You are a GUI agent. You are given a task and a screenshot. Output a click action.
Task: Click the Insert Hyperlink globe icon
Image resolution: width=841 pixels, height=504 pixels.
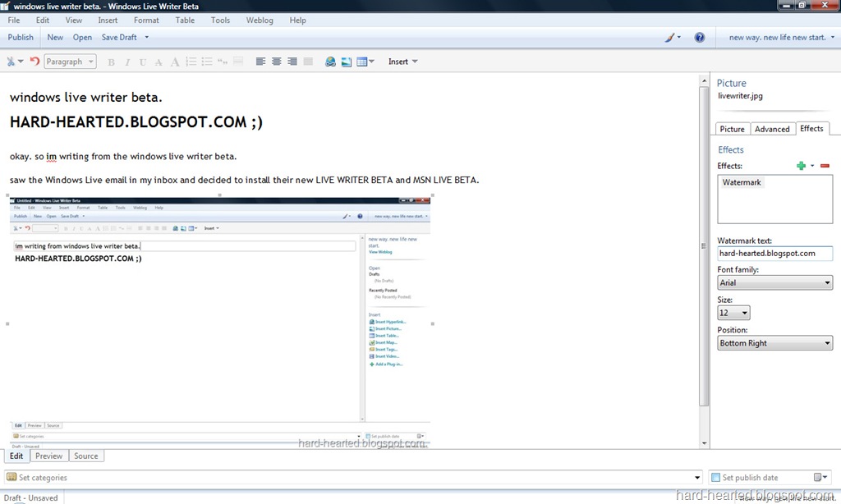pyautogui.click(x=330, y=62)
